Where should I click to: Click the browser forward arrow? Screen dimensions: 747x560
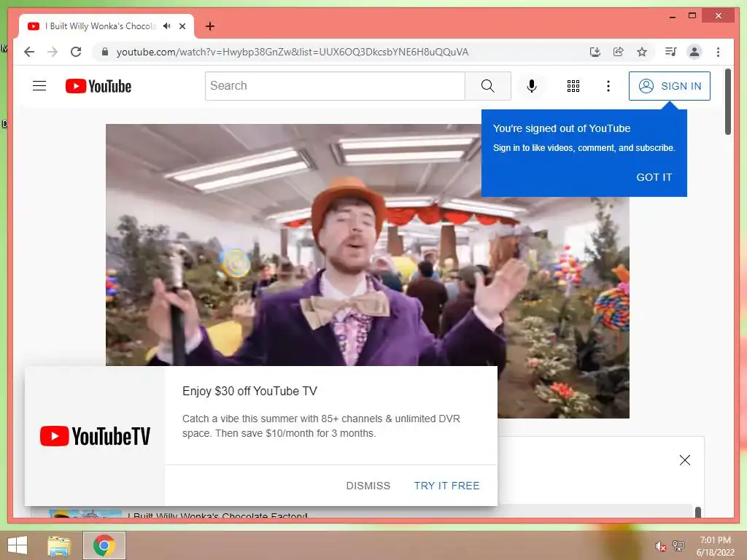(53, 52)
